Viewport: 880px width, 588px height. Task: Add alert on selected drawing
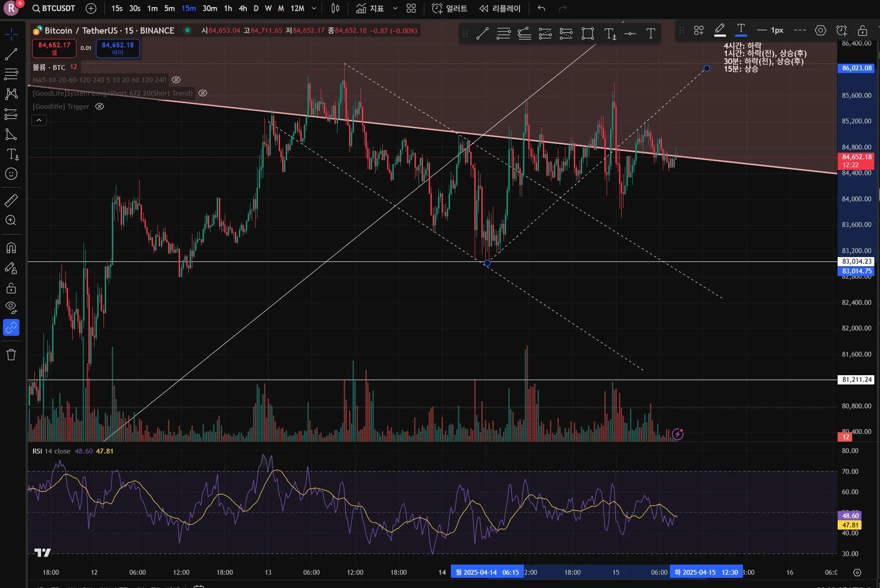point(842,30)
